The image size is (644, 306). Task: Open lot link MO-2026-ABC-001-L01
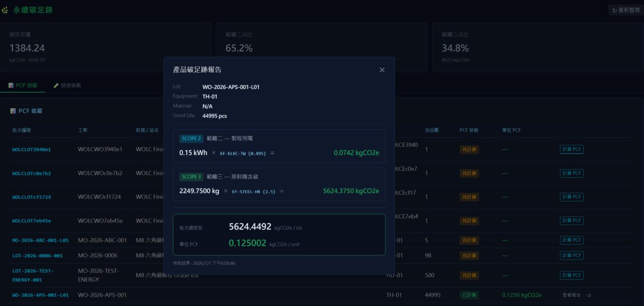40,240
